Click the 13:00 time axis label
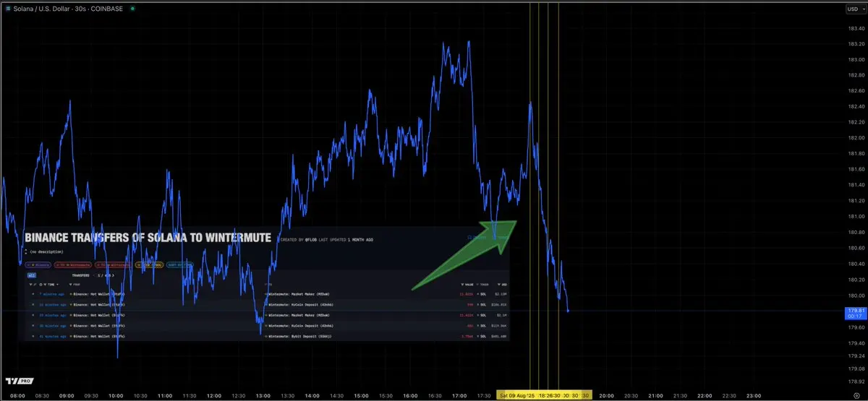This screenshot has width=868, height=401. pos(263,395)
